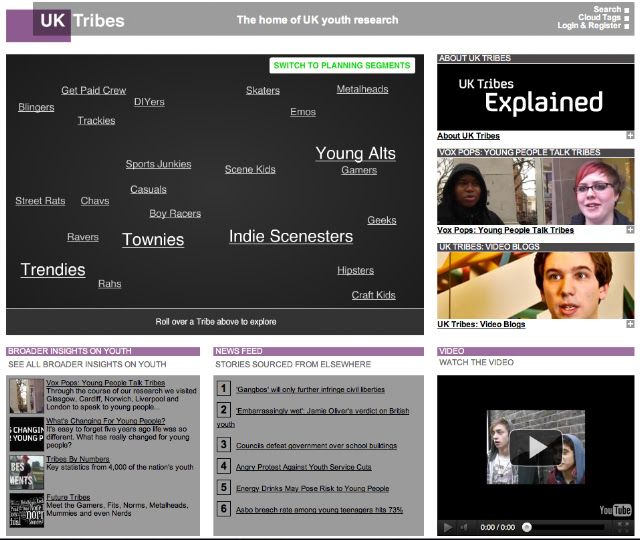Expand the About UK Tribes plus icon
Screen dimensions: 640x540
[x=630, y=136]
